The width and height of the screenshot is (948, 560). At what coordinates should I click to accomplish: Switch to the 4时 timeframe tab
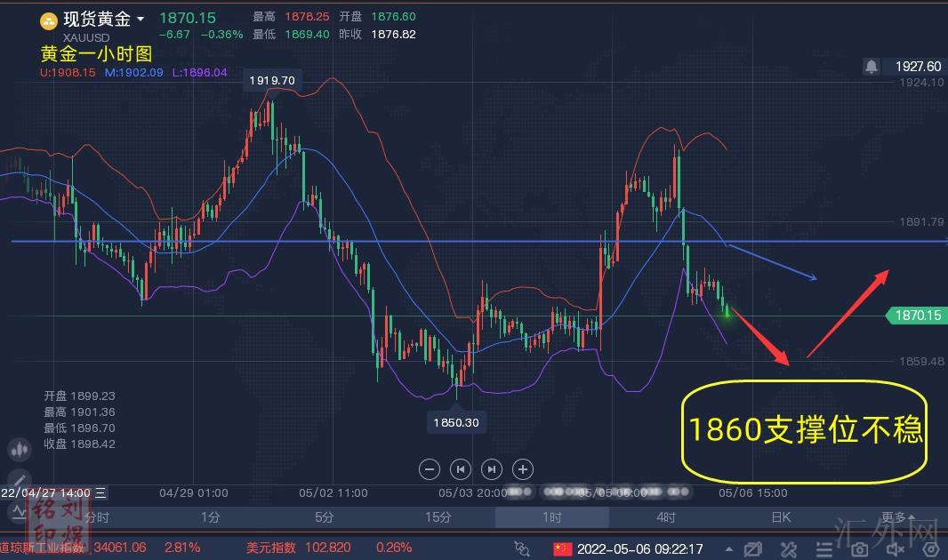(666, 517)
